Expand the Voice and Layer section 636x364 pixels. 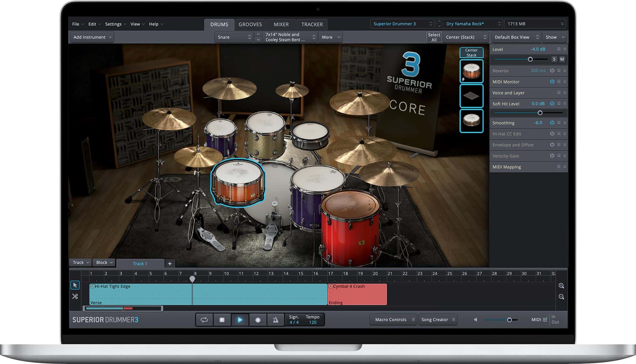[565, 92]
